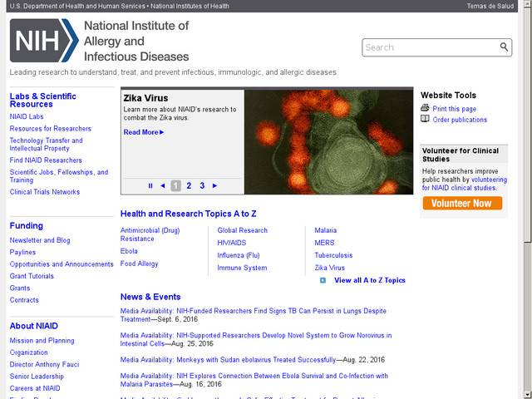The image size is (532, 399).
Task: Open Global Research topic link
Action: point(242,230)
